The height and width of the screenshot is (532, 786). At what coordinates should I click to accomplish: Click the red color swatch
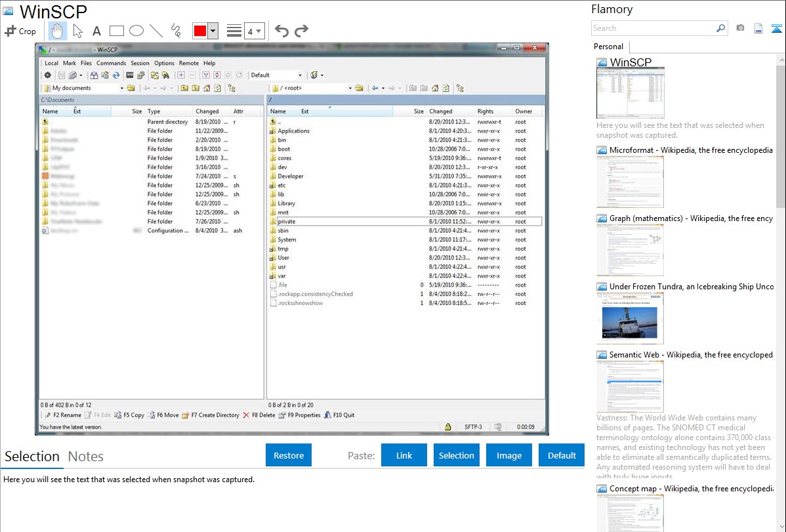[199, 31]
